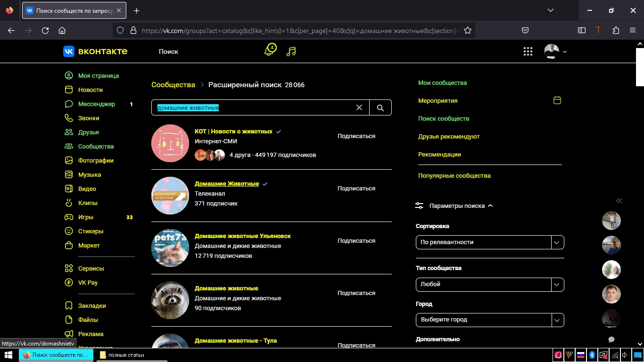Click the pets73 Ульяновск community avatar
Screen dimensions: 644x362
pyautogui.click(x=170, y=248)
